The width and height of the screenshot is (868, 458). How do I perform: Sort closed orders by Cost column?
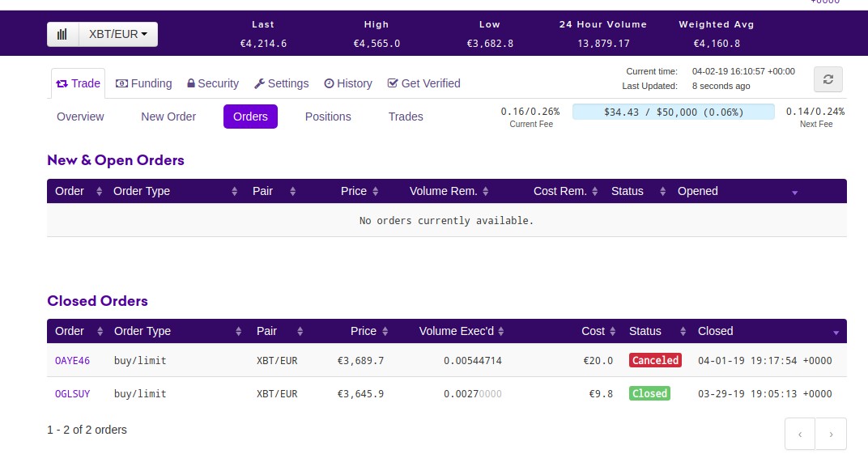(x=598, y=331)
